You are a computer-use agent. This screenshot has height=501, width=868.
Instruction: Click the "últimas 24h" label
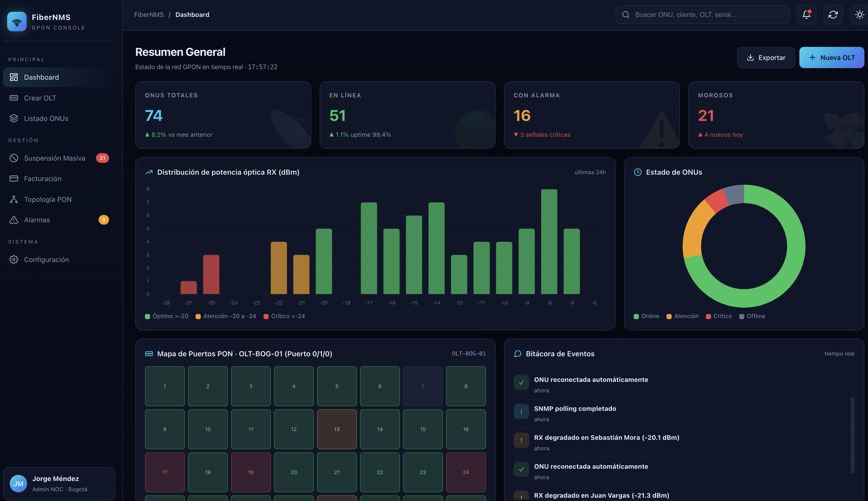[590, 172]
